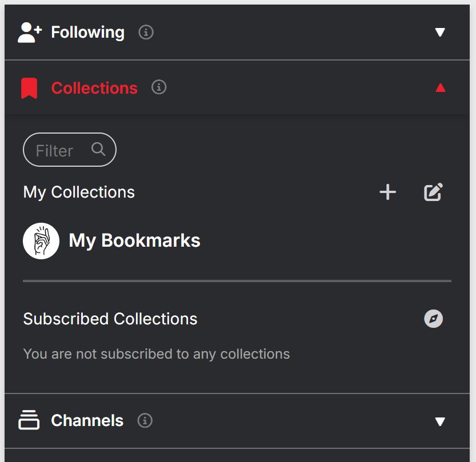Click the Following person-plus icon
476x462 pixels.
click(29, 33)
